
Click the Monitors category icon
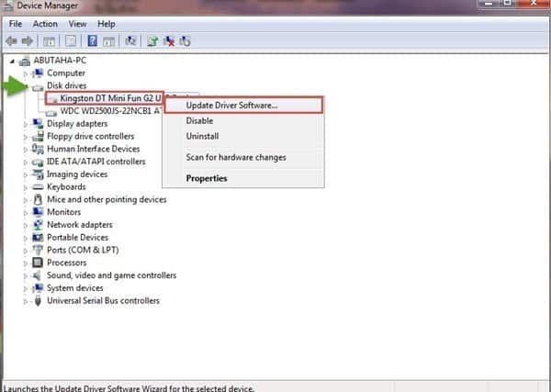[38, 212]
